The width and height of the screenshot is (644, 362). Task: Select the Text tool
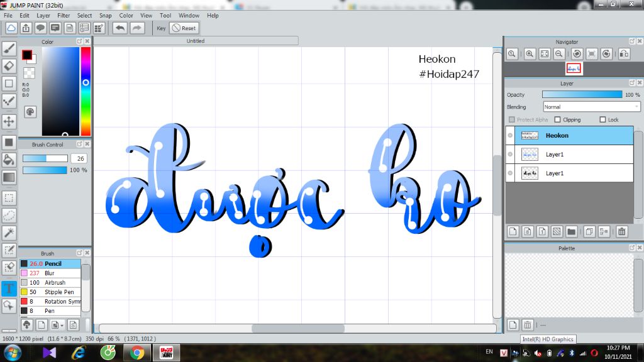[x=9, y=288]
